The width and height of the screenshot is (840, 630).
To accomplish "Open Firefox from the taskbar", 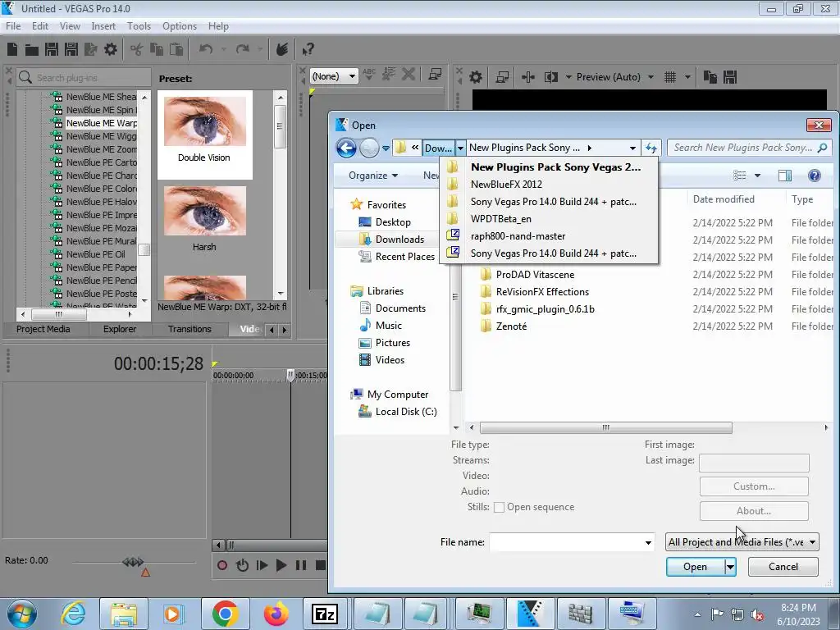I will (276, 614).
